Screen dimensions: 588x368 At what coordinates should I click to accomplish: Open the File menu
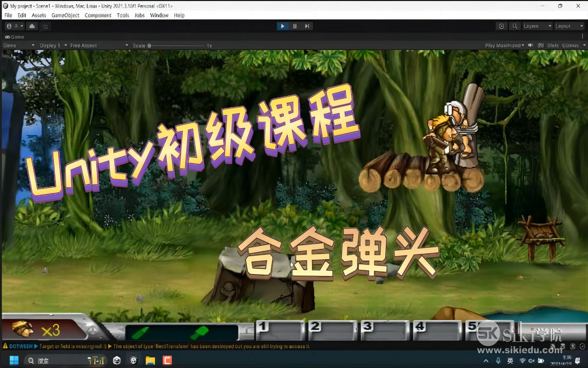tap(8, 15)
